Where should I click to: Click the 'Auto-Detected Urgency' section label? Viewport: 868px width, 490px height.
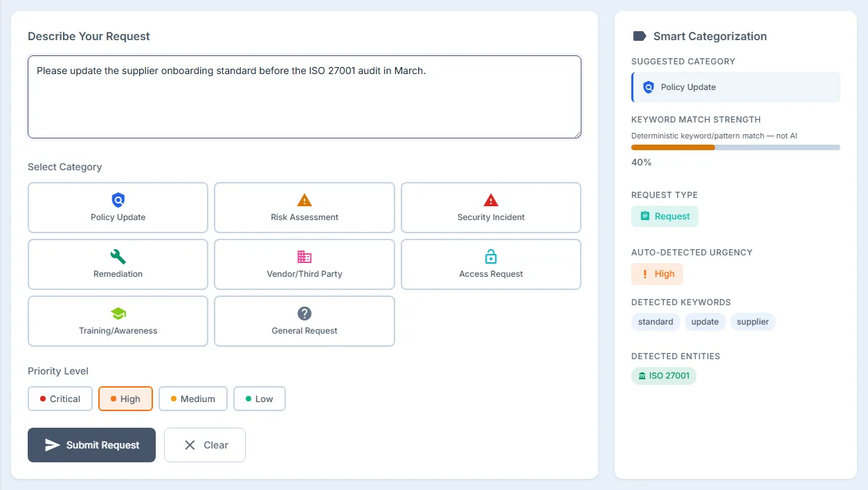click(x=691, y=253)
